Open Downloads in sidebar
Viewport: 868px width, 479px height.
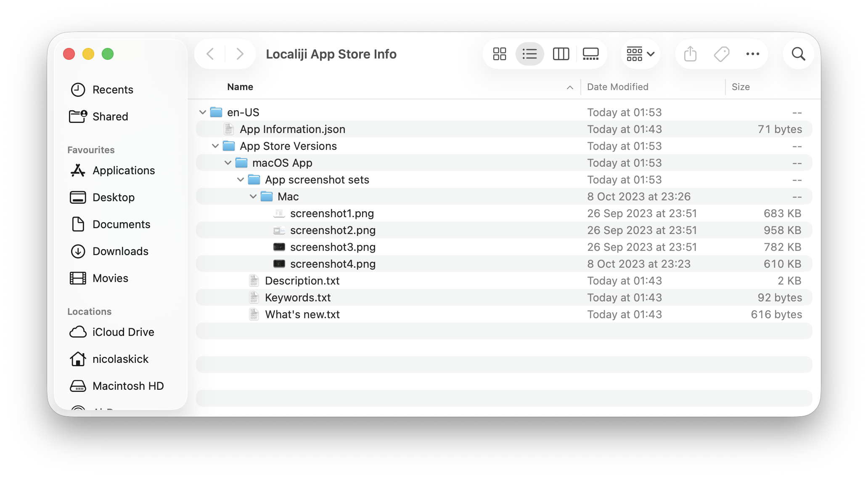point(120,251)
